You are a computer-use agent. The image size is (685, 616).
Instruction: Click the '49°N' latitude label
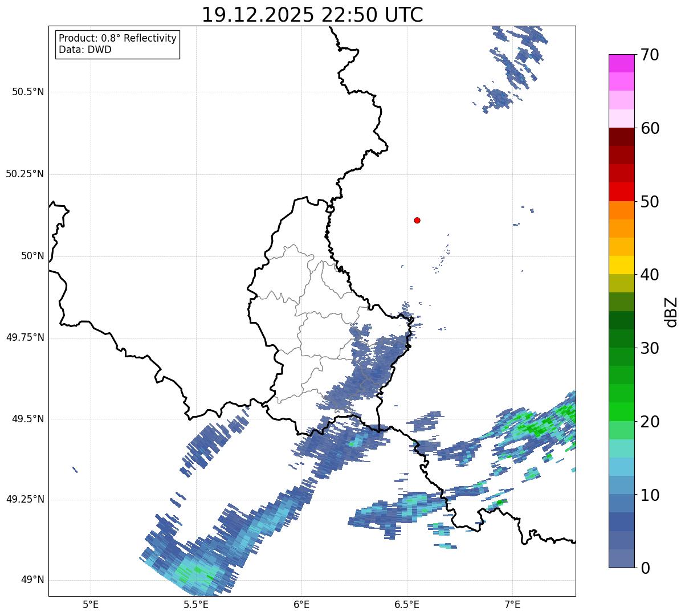[x=32, y=580]
